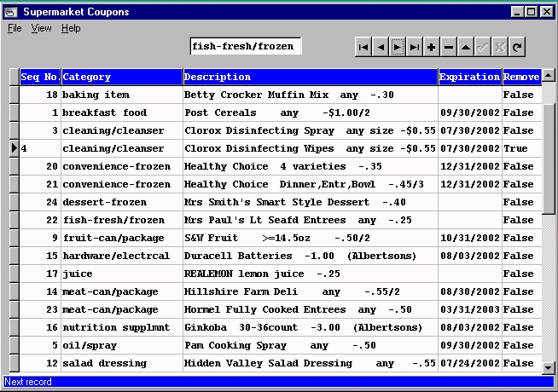558x392 pixels.
Task: Click the grid scrollbar up arrow
Action: (549, 75)
